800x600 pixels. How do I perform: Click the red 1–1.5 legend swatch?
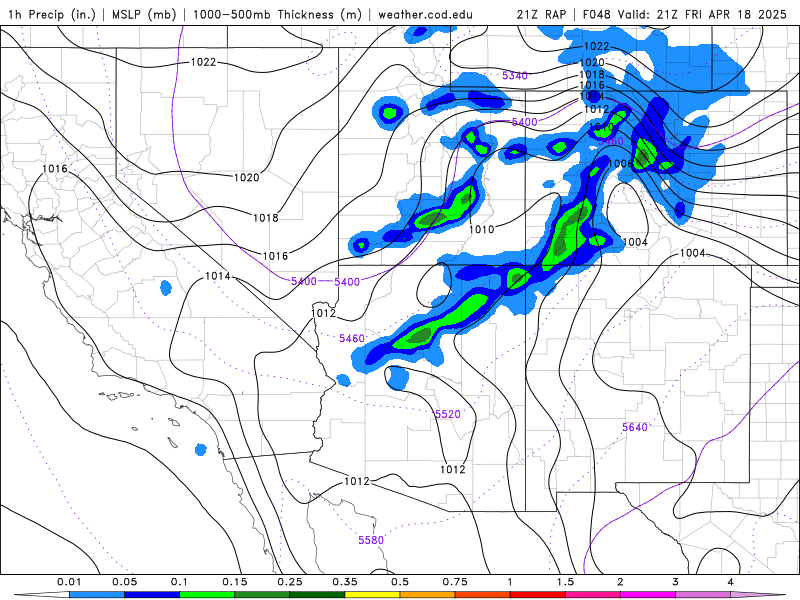(x=538, y=595)
